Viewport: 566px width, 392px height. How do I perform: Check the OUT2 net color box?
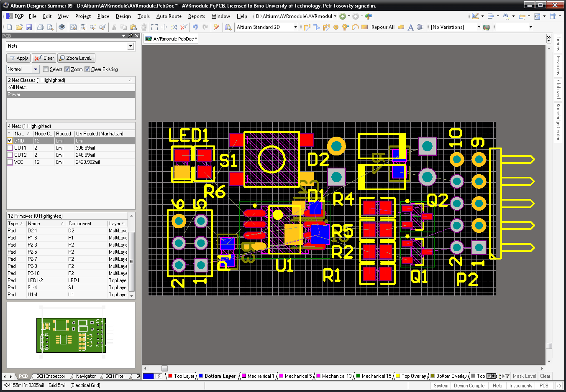[x=10, y=155]
